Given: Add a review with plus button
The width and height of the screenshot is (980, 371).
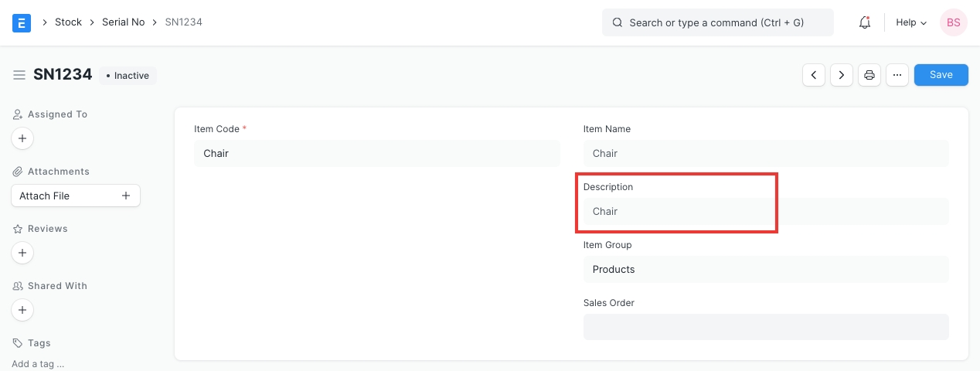Looking at the screenshot, I should [22, 253].
